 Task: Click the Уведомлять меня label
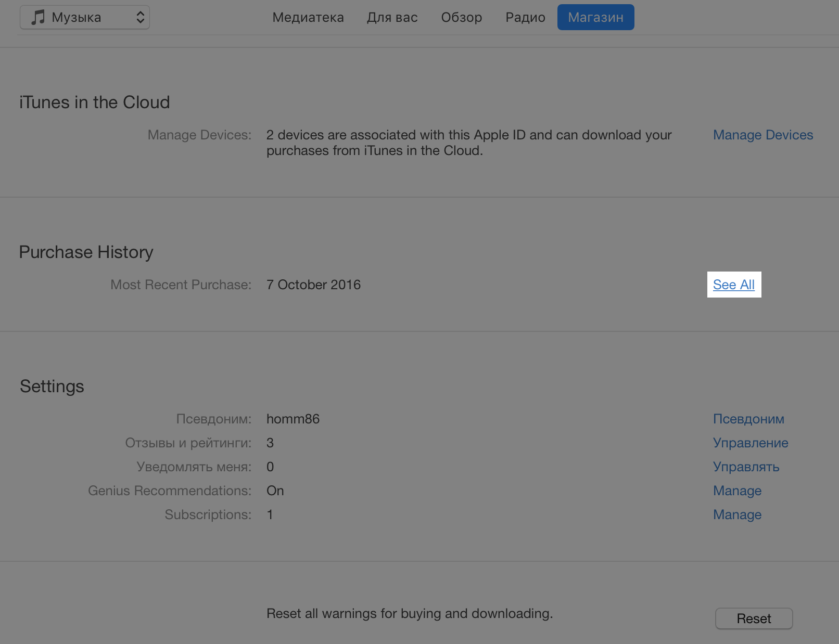(194, 467)
